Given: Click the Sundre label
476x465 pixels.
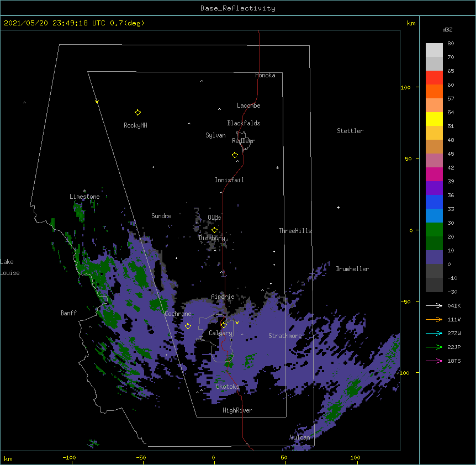Looking at the screenshot, I should (161, 216).
